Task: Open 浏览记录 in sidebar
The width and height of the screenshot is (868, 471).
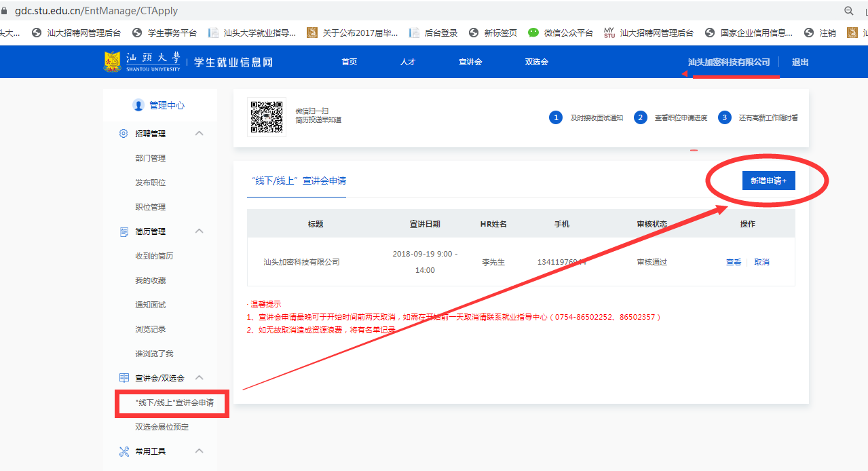Action: (151, 329)
